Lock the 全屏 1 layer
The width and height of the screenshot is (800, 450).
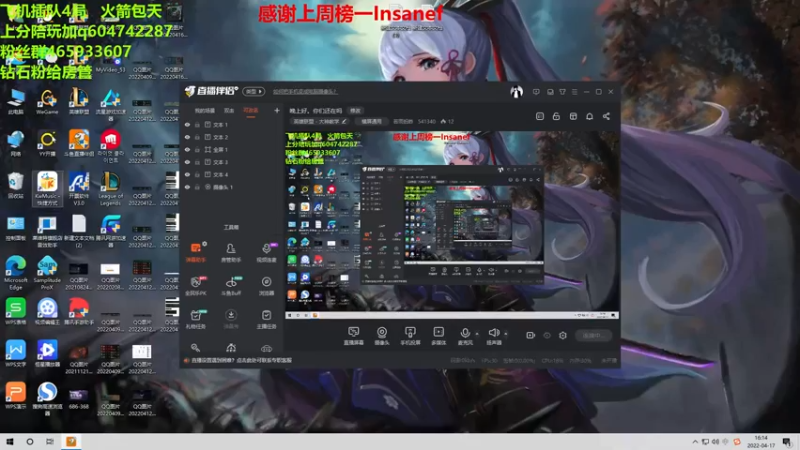pyautogui.click(x=197, y=149)
